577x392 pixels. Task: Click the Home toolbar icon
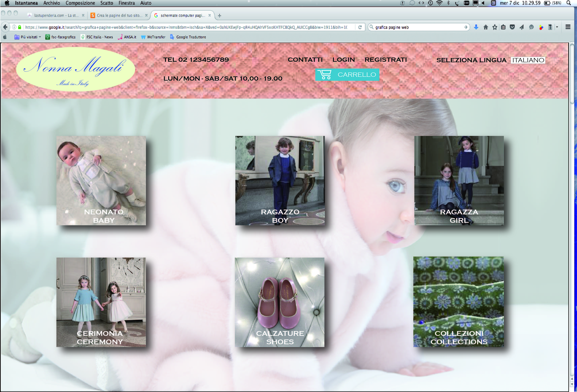[486, 27]
